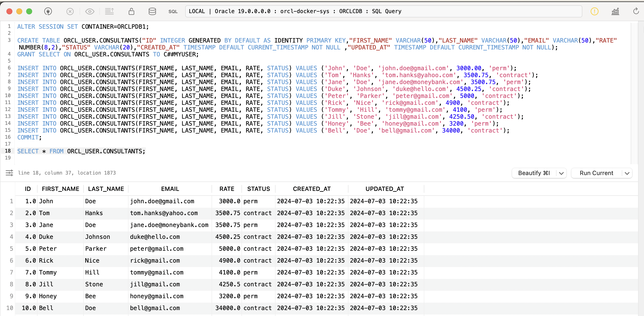Image resolution: width=644 pixels, height=316 pixels.
Task: Click the Beautify button
Action: click(x=534, y=173)
